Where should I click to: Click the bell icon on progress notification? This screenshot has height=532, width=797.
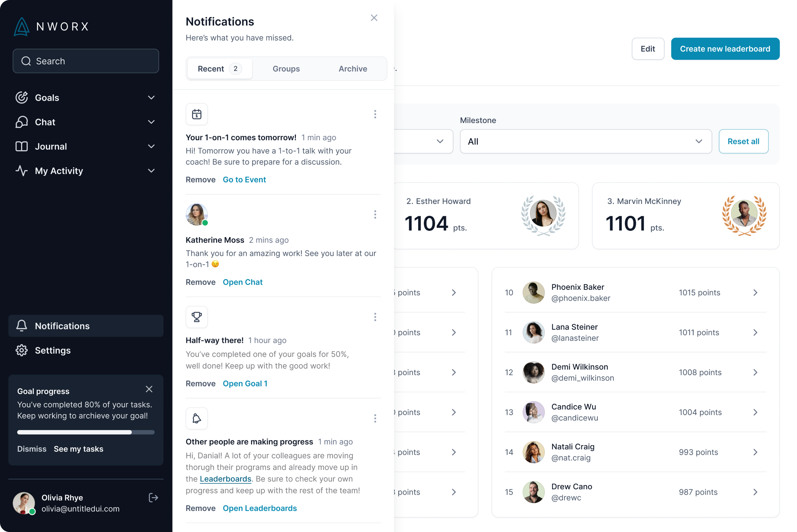click(197, 418)
